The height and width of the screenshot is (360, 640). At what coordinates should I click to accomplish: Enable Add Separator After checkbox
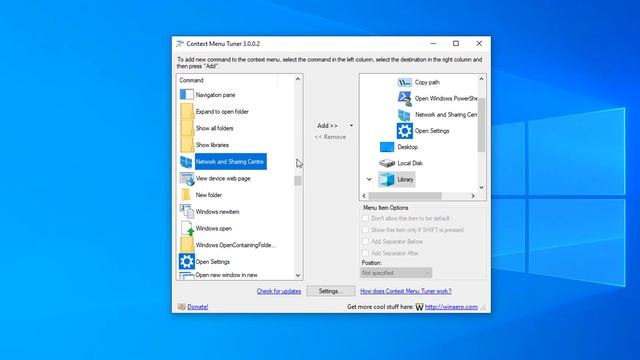click(365, 253)
